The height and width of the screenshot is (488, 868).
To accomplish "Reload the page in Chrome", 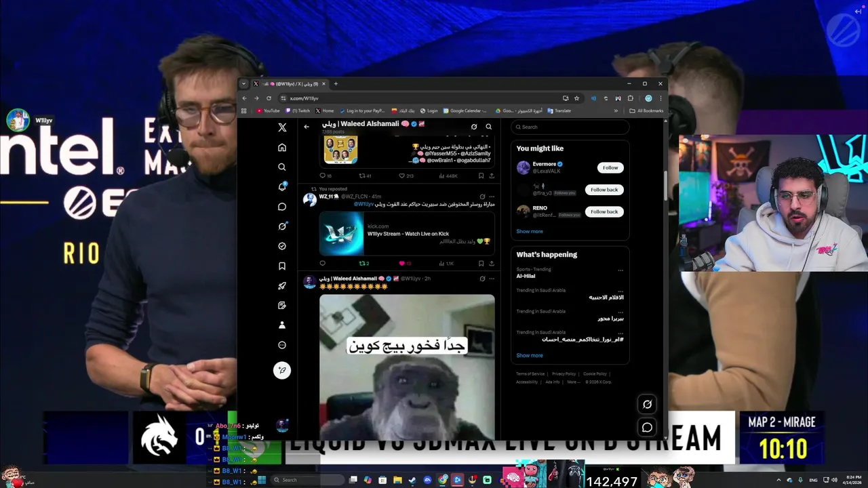I will 269,98.
